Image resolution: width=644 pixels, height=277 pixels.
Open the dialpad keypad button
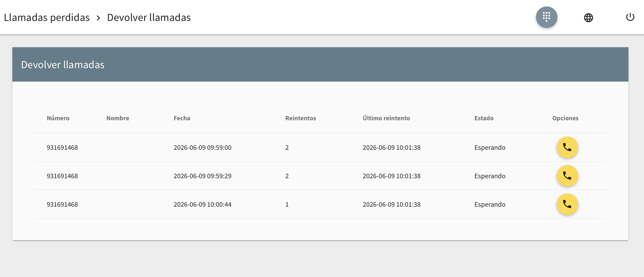(546, 17)
